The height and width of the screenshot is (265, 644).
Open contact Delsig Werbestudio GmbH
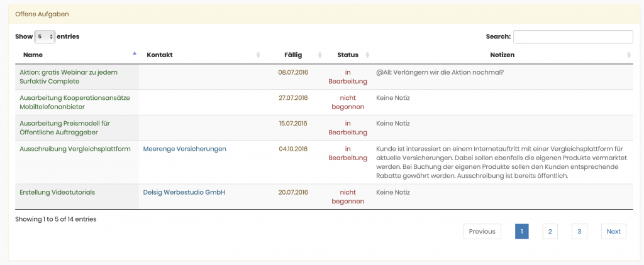pos(184,192)
